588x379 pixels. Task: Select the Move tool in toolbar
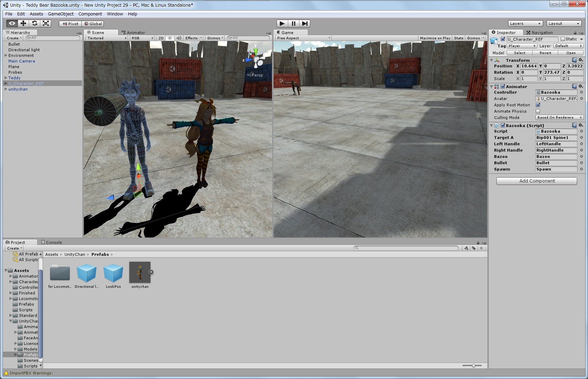pos(23,24)
